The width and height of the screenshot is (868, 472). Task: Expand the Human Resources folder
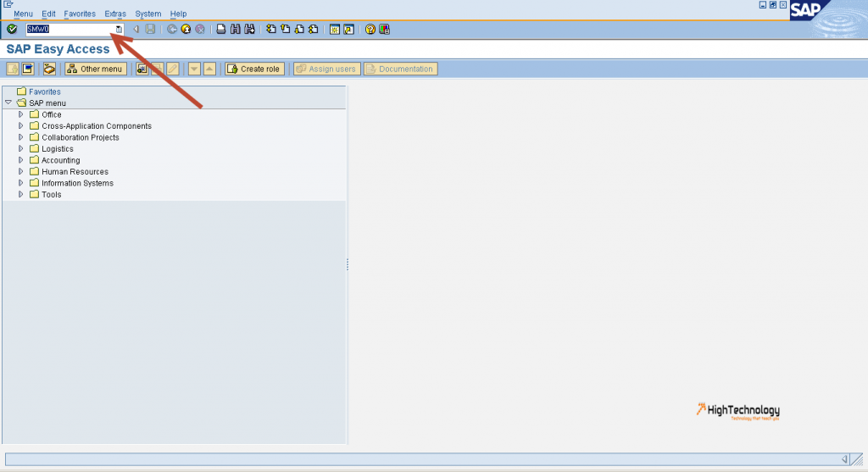[21, 171]
